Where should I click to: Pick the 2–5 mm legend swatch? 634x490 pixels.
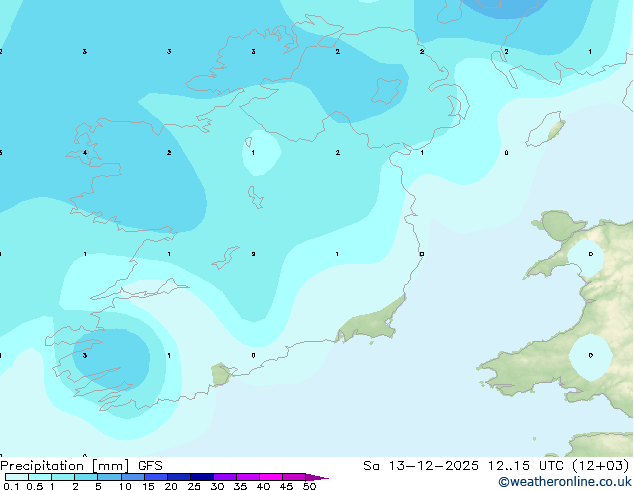coord(86,477)
